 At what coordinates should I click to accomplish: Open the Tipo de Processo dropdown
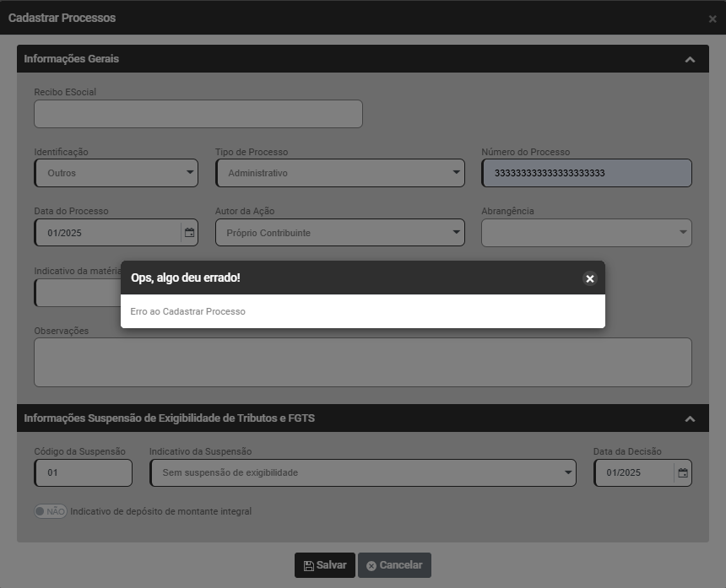339,173
